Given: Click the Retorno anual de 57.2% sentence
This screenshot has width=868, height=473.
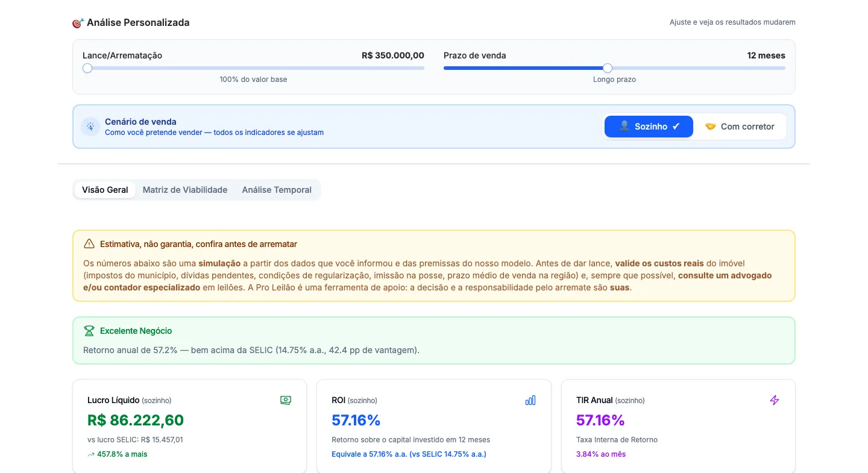Looking at the screenshot, I should (251, 350).
